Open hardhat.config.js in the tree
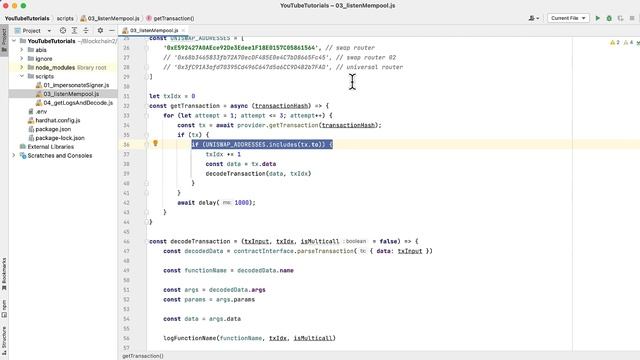Screen dimensions: 640x360 click(x=58, y=120)
